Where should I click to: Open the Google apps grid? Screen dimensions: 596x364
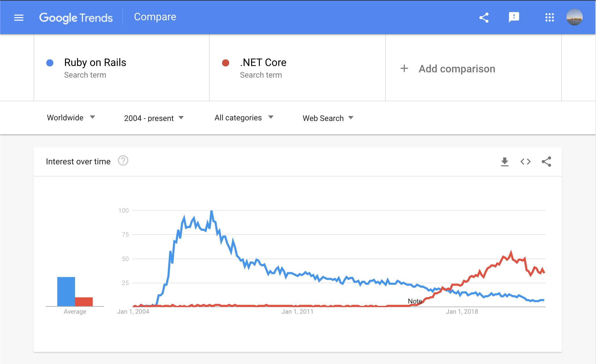click(549, 17)
